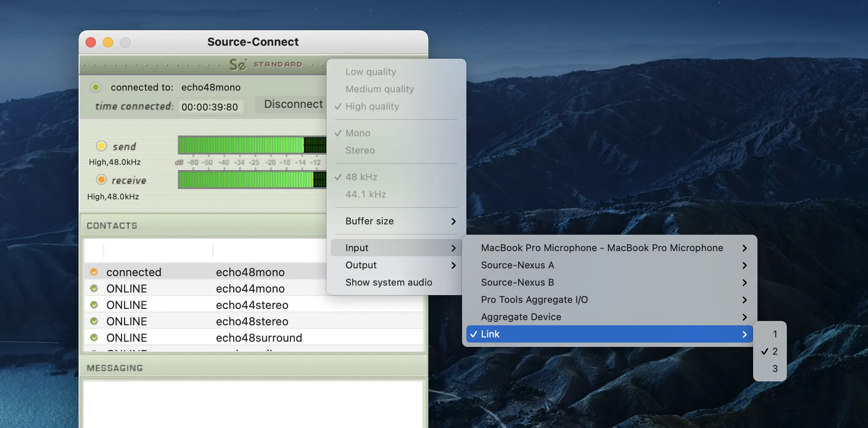Click the green status icon beside echo48stereo
The height and width of the screenshot is (428, 868).
click(94, 321)
